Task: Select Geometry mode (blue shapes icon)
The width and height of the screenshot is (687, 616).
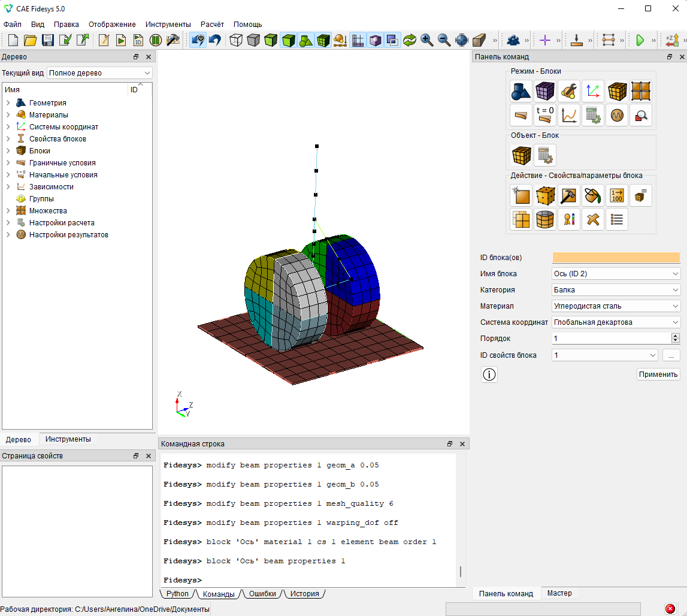Action: pos(521,91)
